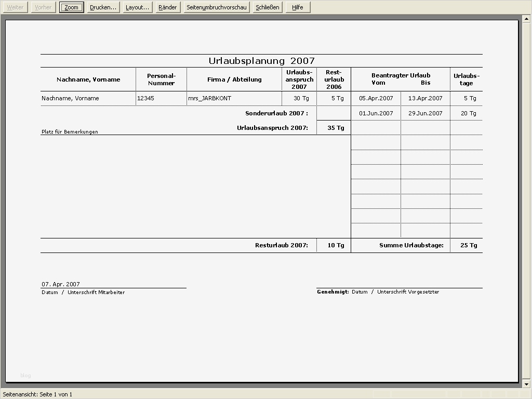Click the 35 Tg value

click(336, 128)
